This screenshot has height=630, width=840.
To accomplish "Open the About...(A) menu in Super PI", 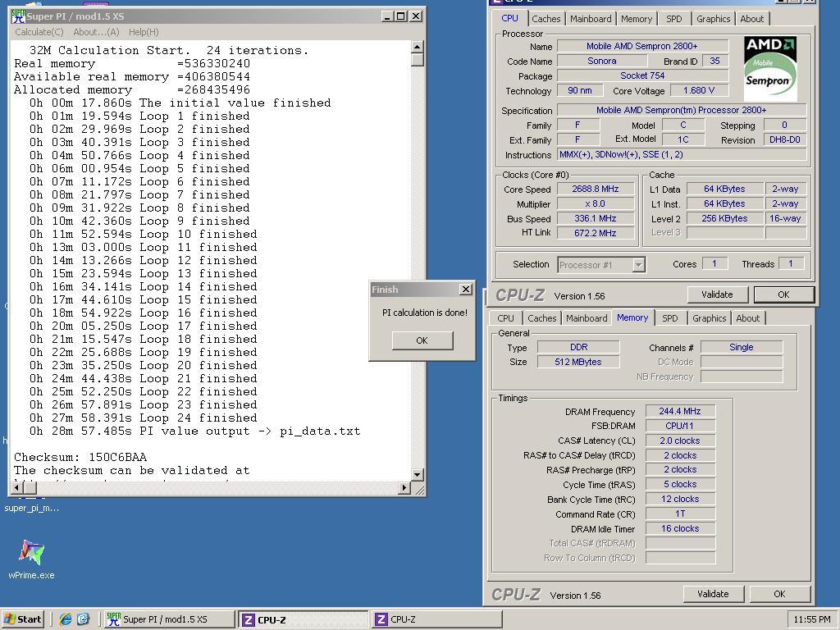I will point(96,32).
